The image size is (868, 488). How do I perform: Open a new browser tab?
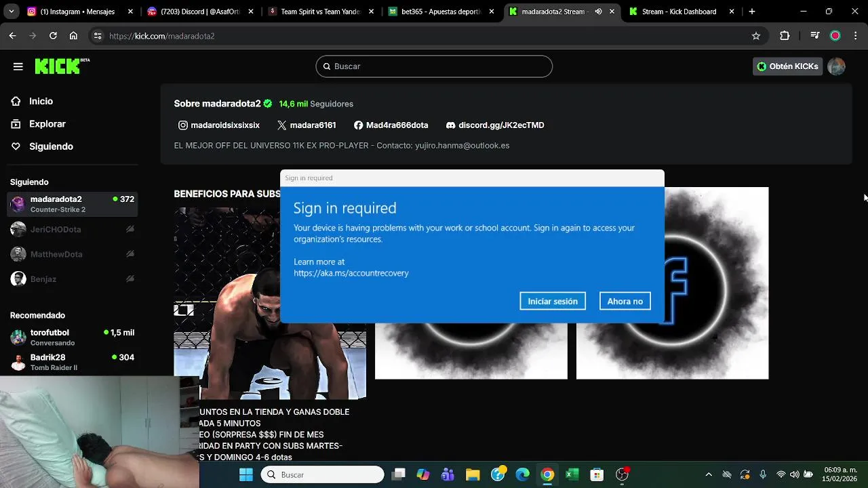pos(751,12)
